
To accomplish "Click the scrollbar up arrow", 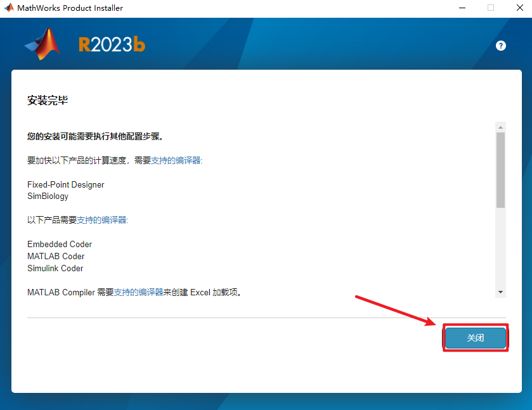I will [501, 127].
